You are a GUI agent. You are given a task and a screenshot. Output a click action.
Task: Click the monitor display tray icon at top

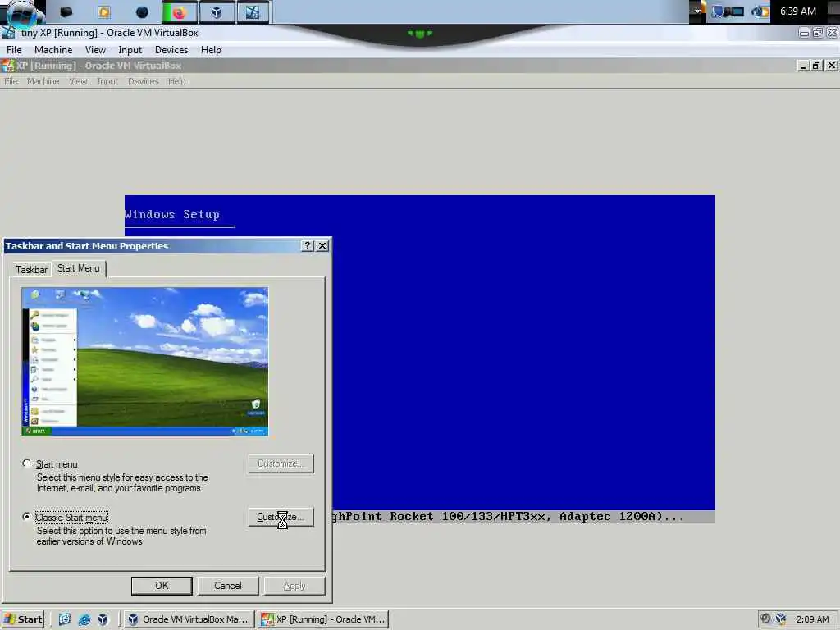tap(736, 11)
